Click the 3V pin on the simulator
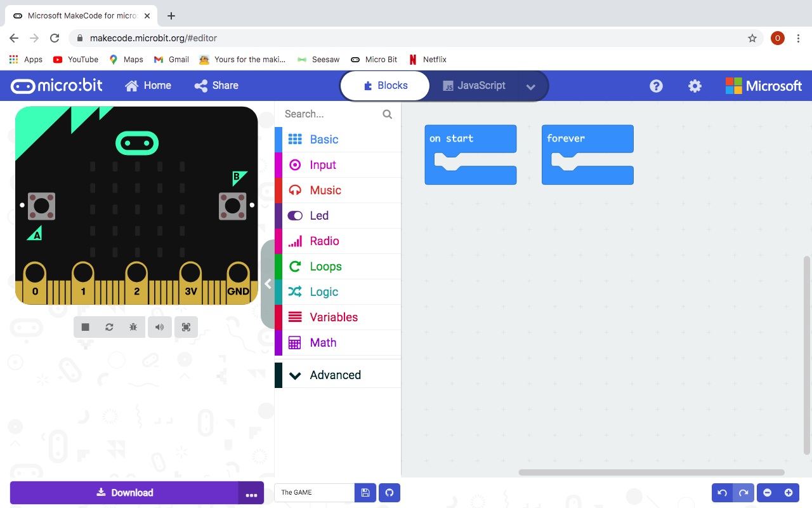812x508 pixels. pyautogui.click(x=191, y=283)
